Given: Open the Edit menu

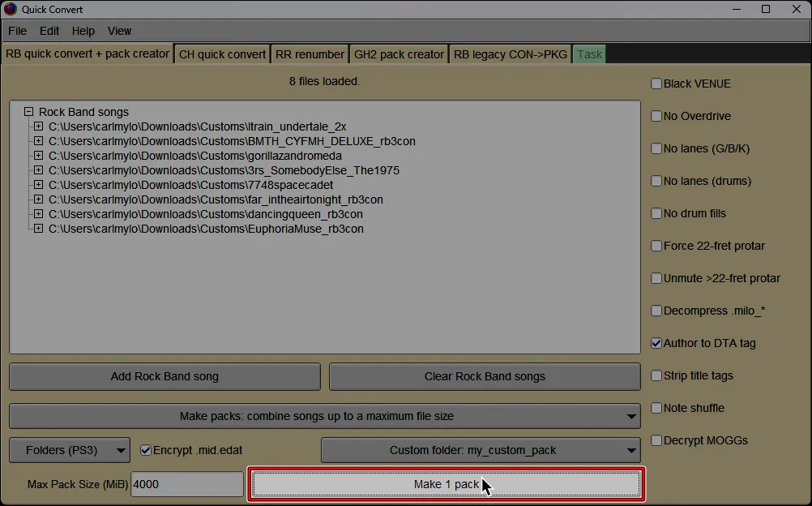Looking at the screenshot, I should click(x=49, y=31).
